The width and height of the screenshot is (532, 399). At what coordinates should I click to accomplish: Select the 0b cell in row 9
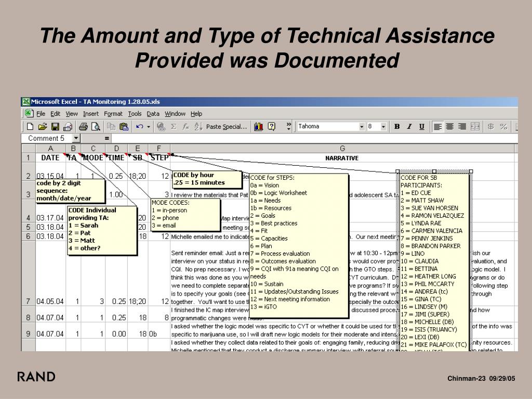tap(159, 330)
